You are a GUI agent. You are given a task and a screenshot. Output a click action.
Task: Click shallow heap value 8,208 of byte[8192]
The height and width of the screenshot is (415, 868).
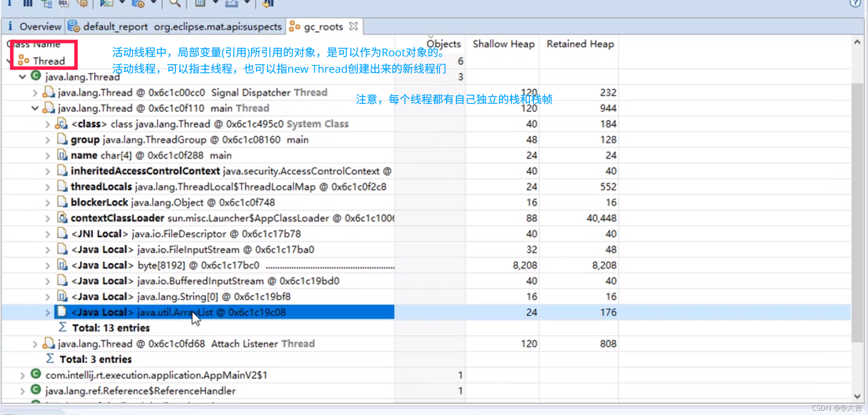[x=525, y=265]
